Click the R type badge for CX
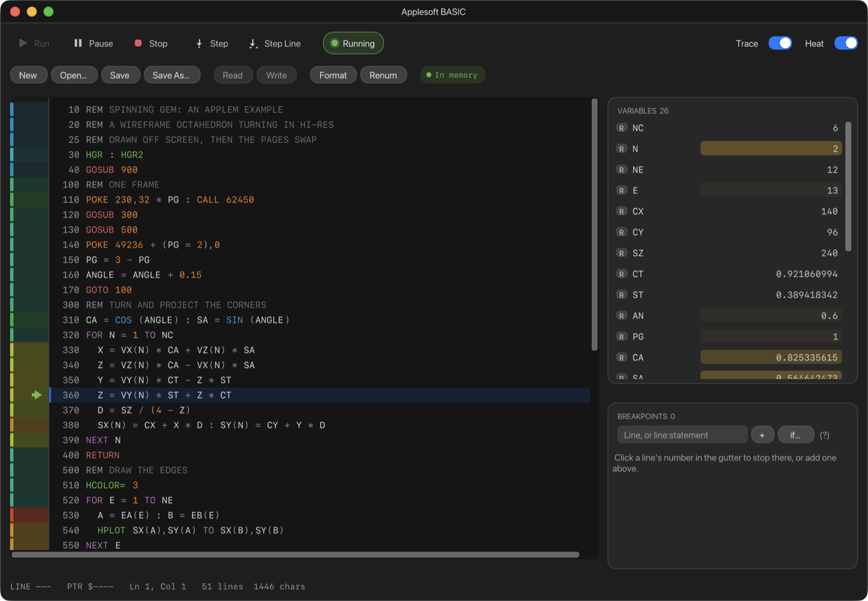The width and height of the screenshot is (868, 601). [622, 211]
